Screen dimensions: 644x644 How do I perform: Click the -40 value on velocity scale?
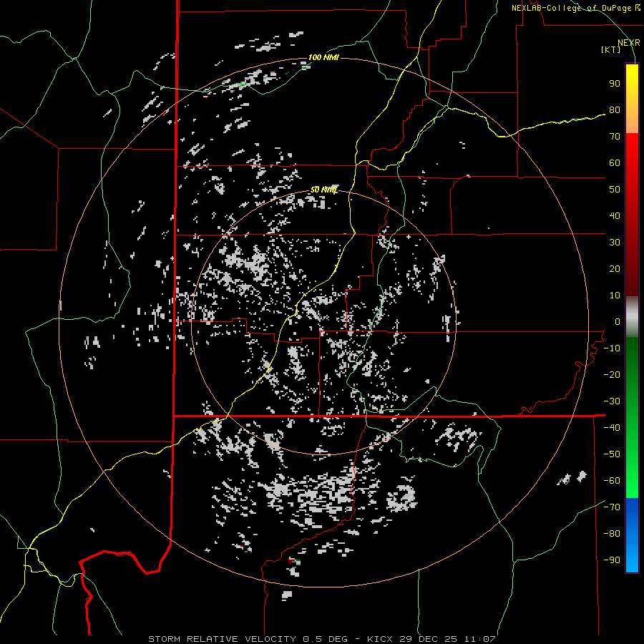tap(612, 428)
